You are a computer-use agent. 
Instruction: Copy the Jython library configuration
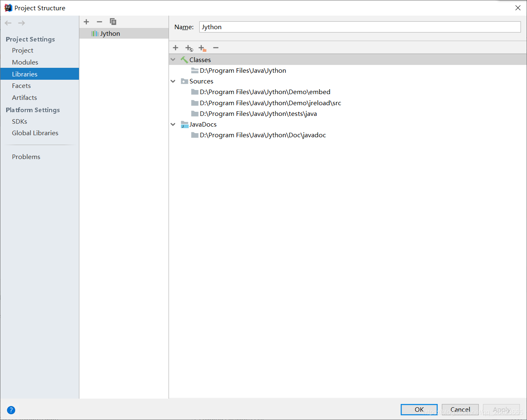pyautogui.click(x=113, y=21)
